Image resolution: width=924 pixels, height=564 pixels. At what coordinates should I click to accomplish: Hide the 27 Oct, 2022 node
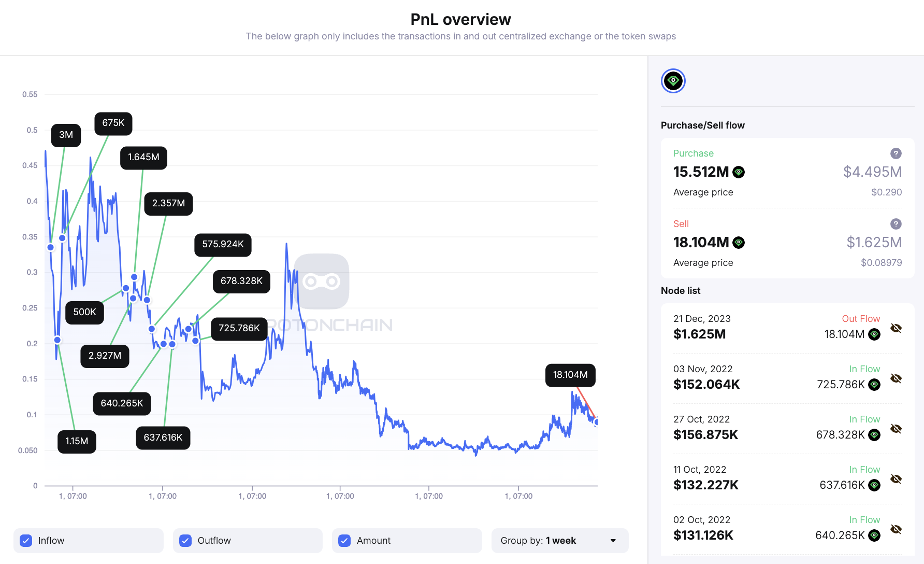[896, 429]
